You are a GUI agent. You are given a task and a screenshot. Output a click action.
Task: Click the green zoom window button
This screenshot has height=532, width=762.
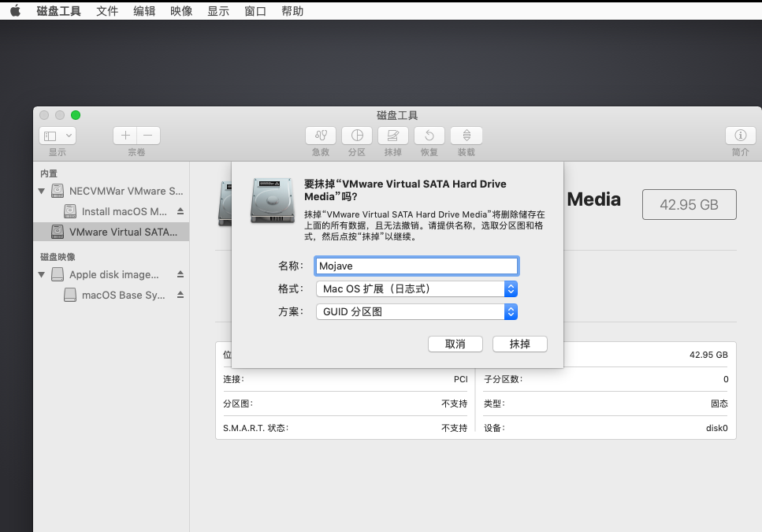click(x=76, y=115)
